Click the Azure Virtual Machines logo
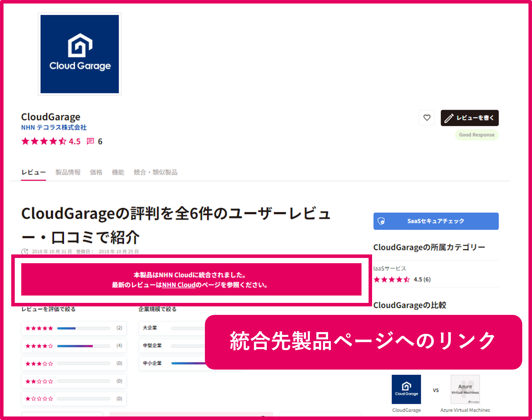 [x=465, y=390]
